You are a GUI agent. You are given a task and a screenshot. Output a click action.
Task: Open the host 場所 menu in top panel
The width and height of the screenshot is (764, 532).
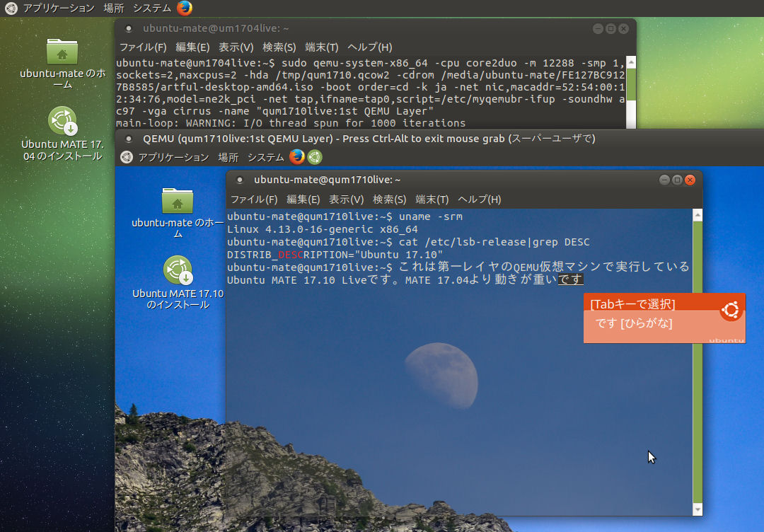(x=113, y=8)
